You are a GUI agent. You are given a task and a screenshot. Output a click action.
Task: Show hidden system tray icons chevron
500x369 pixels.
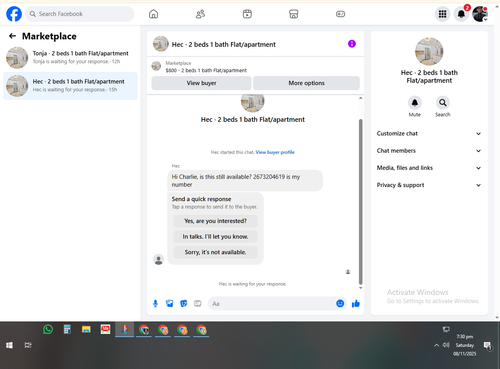pyautogui.click(x=436, y=345)
